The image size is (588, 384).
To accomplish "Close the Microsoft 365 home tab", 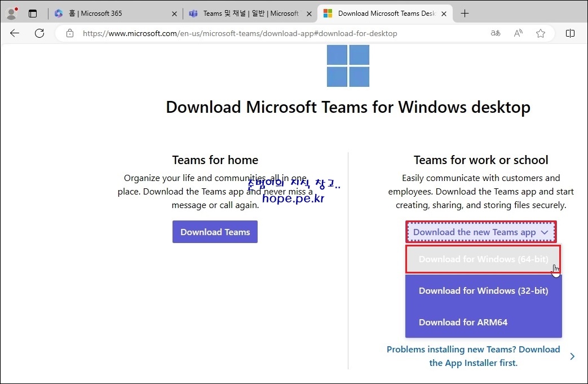I will pyautogui.click(x=174, y=14).
